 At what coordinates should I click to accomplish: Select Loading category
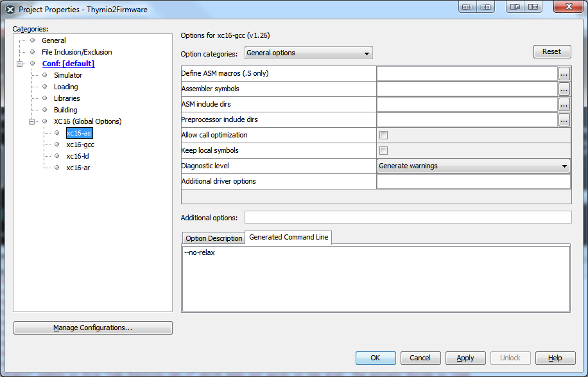65,87
